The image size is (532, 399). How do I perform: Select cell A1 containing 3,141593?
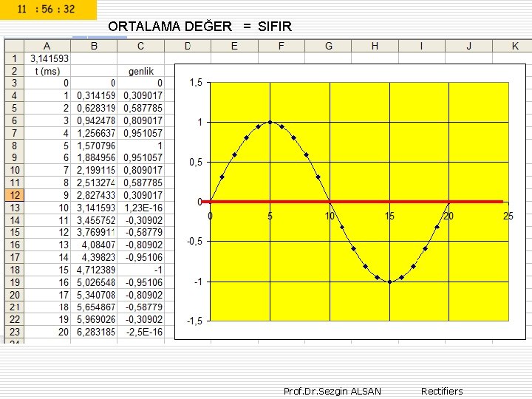click(x=47, y=58)
